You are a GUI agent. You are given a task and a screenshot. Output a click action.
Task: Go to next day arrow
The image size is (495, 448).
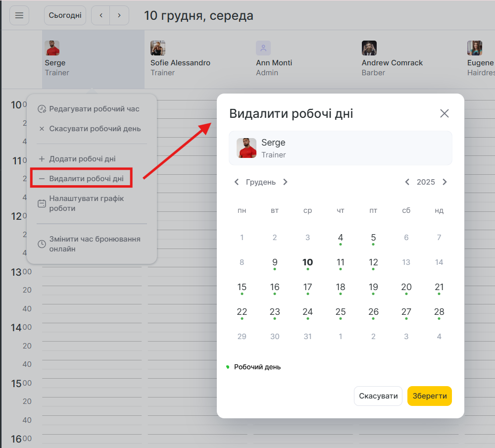119,15
